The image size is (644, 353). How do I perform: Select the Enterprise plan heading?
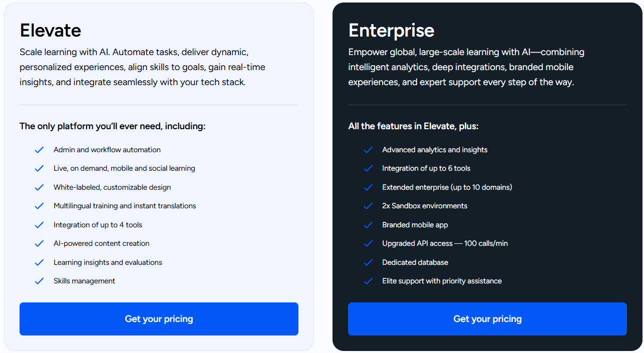coord(391,30)
